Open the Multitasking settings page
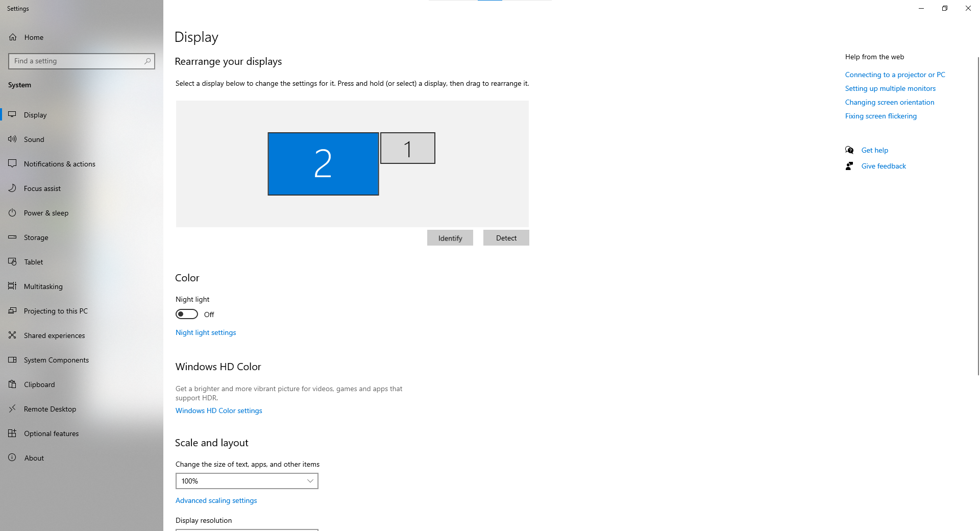The image size is (980, 531). [43, 286]
